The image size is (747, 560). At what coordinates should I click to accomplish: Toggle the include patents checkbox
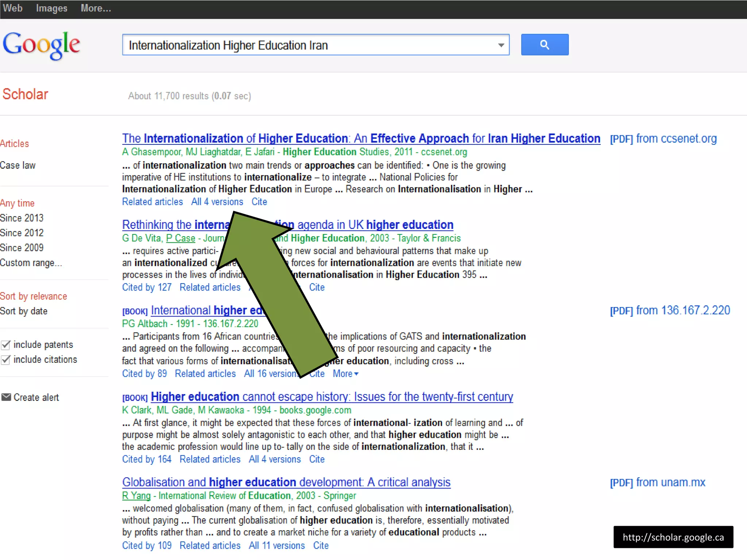pyautogui.click(x=5, y=345)
